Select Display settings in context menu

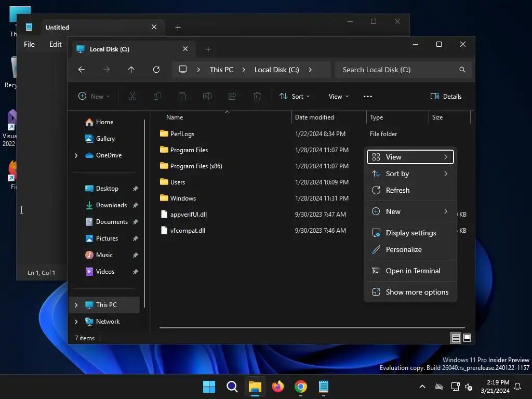pyautogui.click(x=410, y=233)
